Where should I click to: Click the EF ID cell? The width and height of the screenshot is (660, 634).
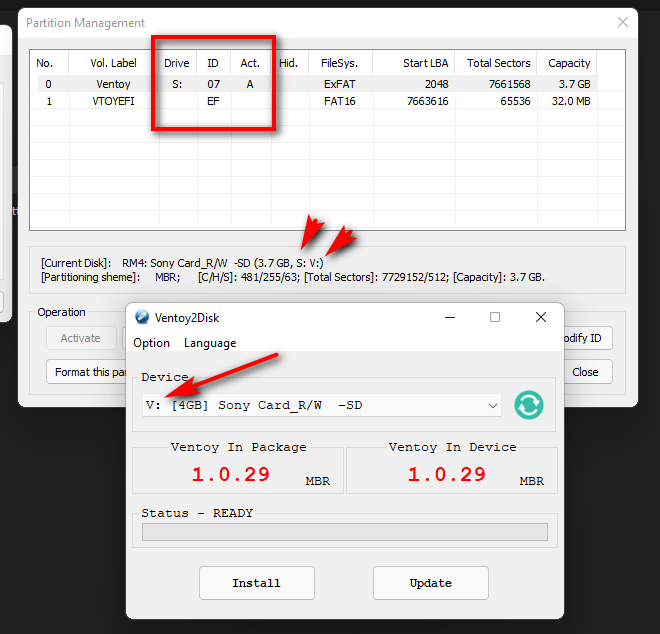tap(213, 101)
